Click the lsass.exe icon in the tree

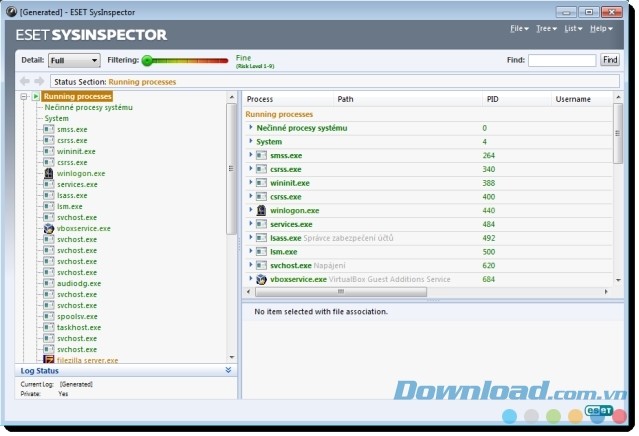coord(48,195)
